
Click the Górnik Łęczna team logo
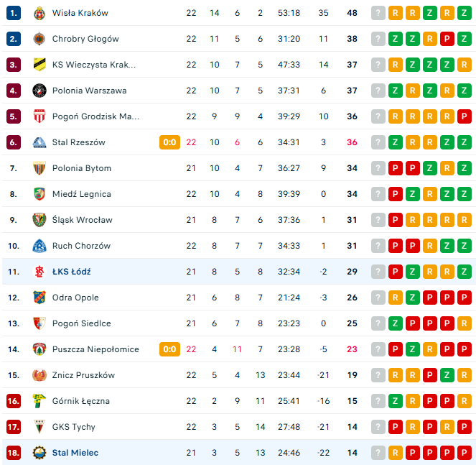39,401
